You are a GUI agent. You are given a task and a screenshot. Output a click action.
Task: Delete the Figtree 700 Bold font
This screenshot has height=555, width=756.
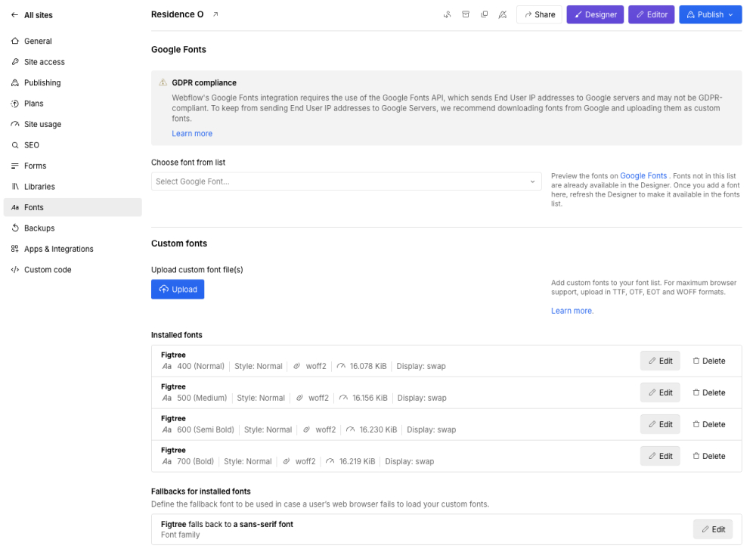point(709,456)
